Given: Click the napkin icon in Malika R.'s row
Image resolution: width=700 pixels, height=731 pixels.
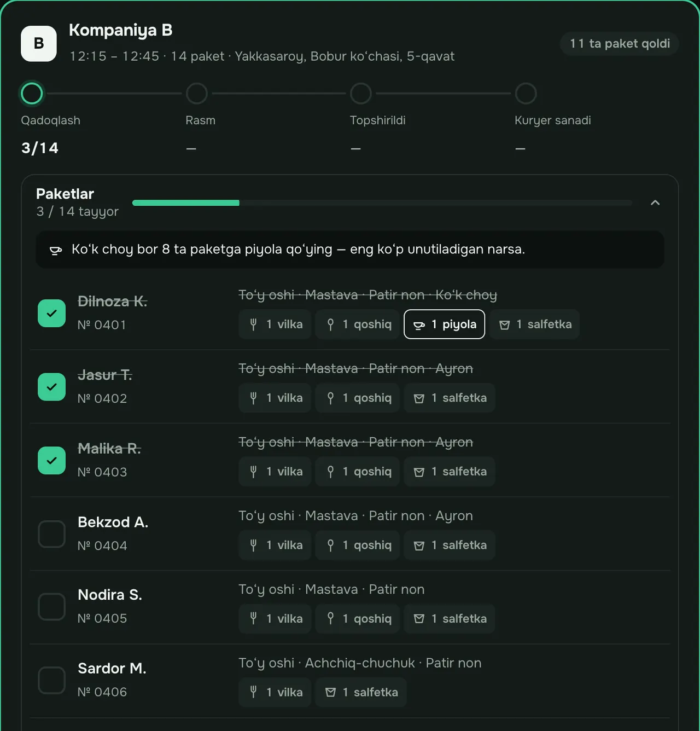Looking at the screenshot, I should (419, 472).
